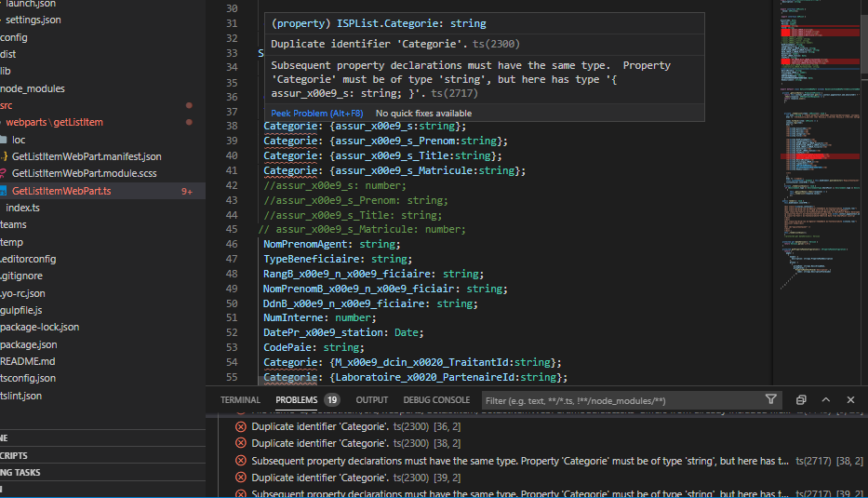Open README.md
This screenshot has height=498, width=868.
pyautogui.click(x=28, y=361)
